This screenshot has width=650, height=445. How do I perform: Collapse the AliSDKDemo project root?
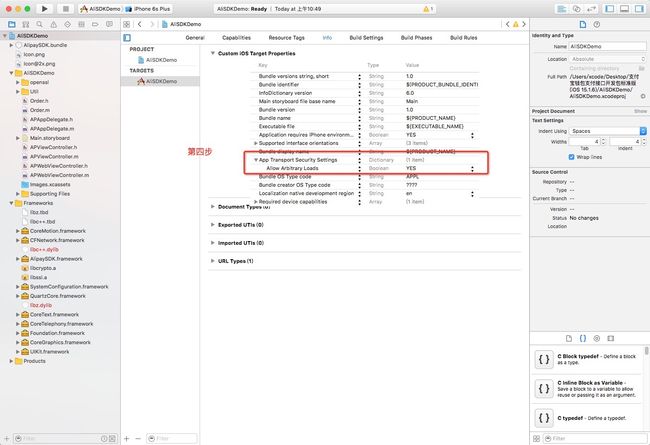5,36
